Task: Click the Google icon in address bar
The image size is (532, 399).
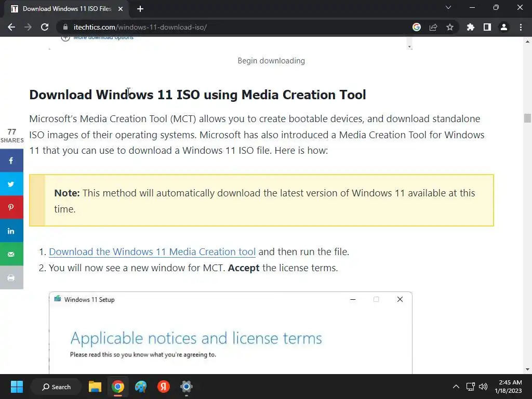Action: tap(417, 27)
